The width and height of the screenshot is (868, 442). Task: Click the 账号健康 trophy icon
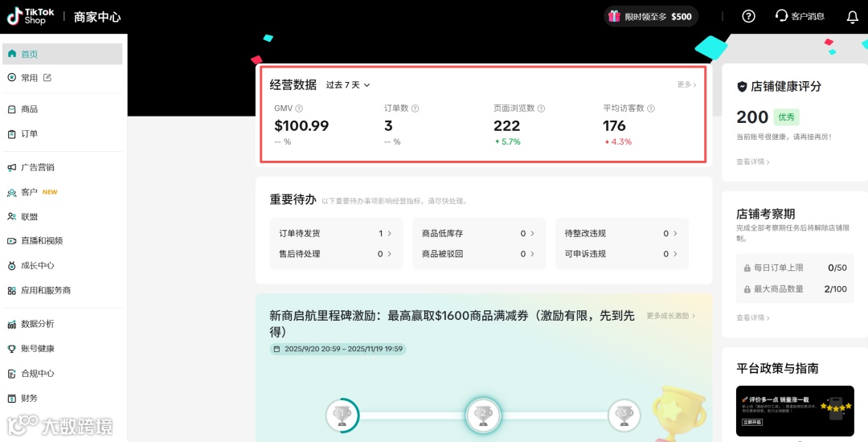11,349
